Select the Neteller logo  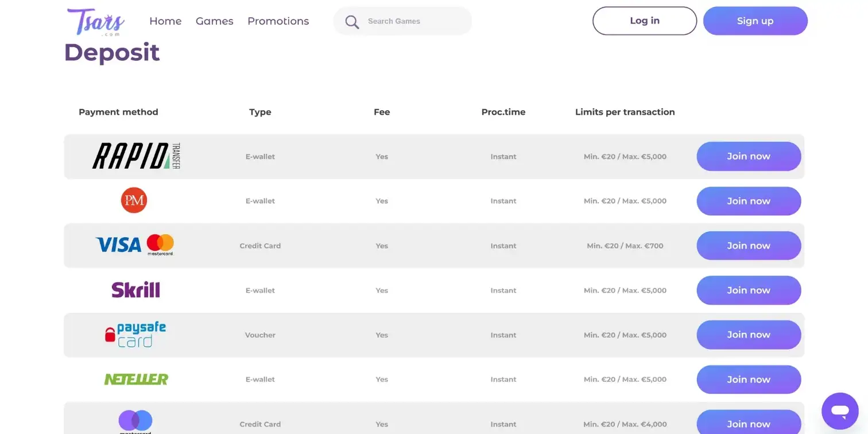[x=136, y=379]
